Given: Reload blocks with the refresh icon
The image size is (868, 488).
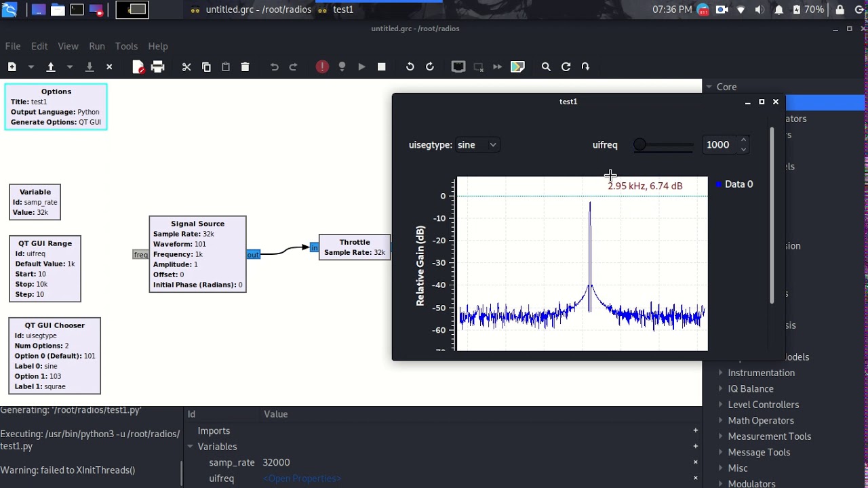Looking at the screenshot, I should [566, 66].
